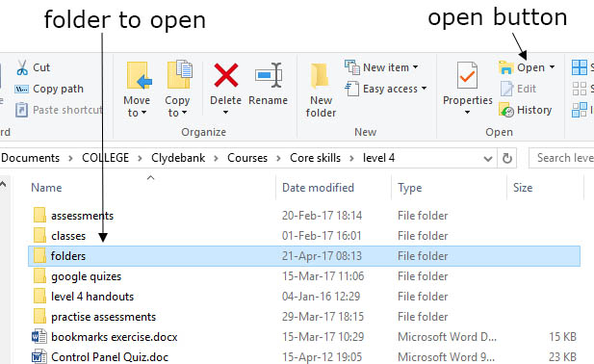Image resolution: width=594 pixels, height=364 pixels.
Task: Click the Copy to icon
Action: (179, 74)
